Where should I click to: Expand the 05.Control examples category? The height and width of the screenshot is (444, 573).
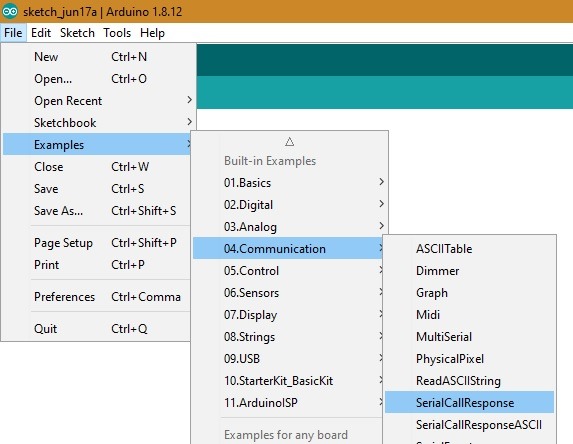coord(288,270)
